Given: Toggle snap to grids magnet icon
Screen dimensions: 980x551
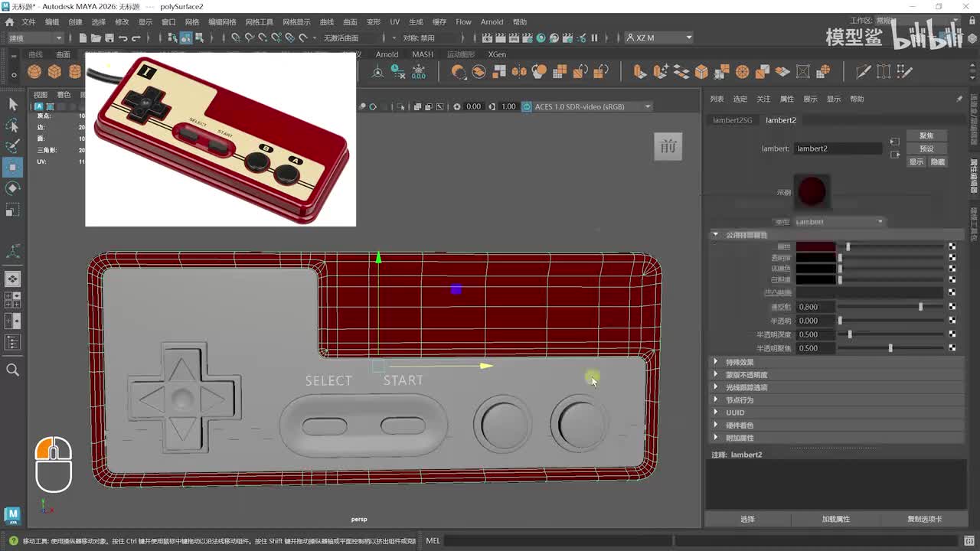Looking at the screenshot, I should click(x=236, y=37).
